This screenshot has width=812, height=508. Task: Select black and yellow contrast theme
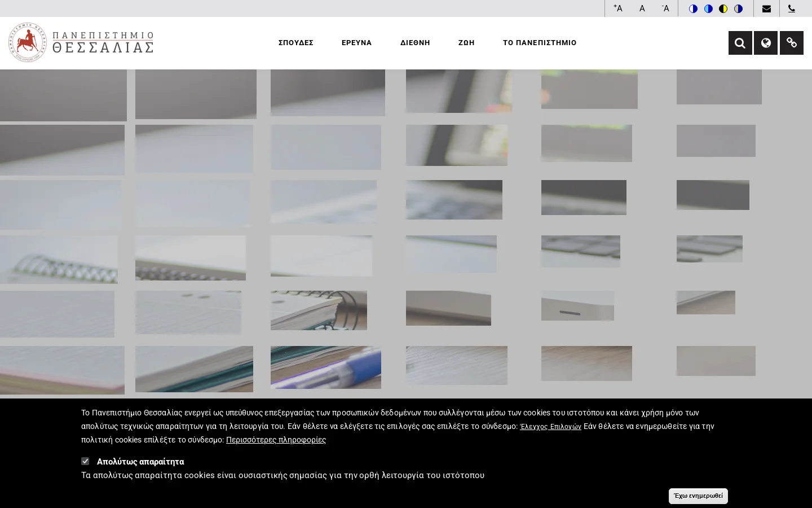tap(723, 8)
